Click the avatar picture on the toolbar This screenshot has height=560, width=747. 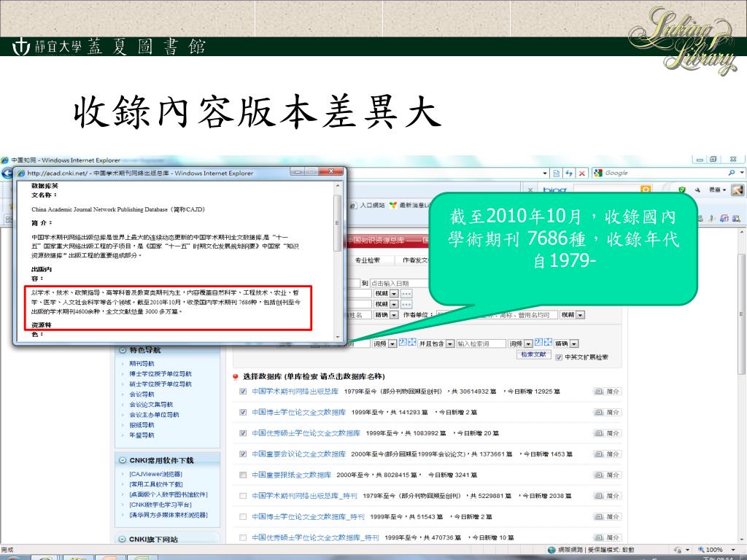738,190
